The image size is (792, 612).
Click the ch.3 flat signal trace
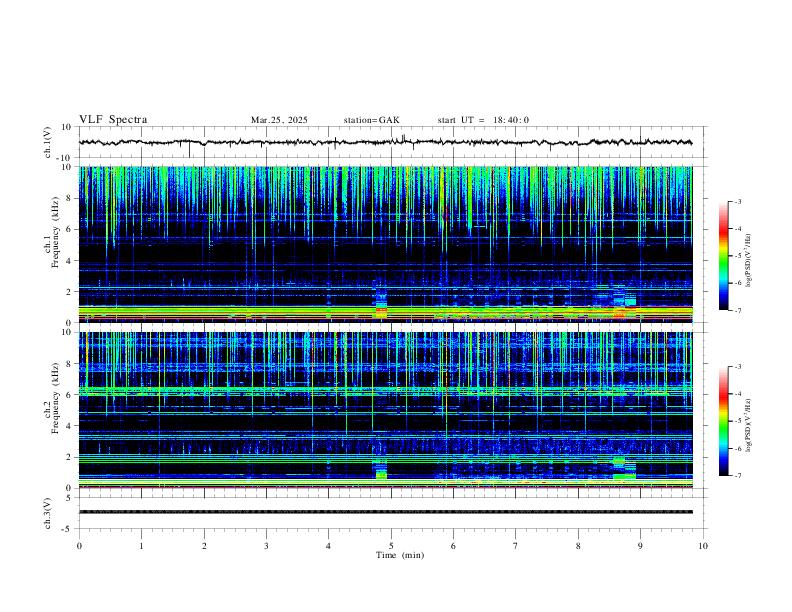pos(385,512)
